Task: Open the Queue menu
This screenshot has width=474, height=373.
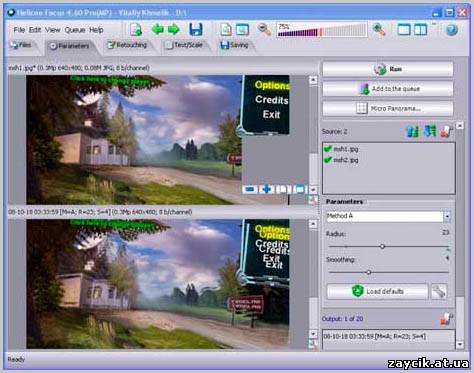Action: [75, 30]
